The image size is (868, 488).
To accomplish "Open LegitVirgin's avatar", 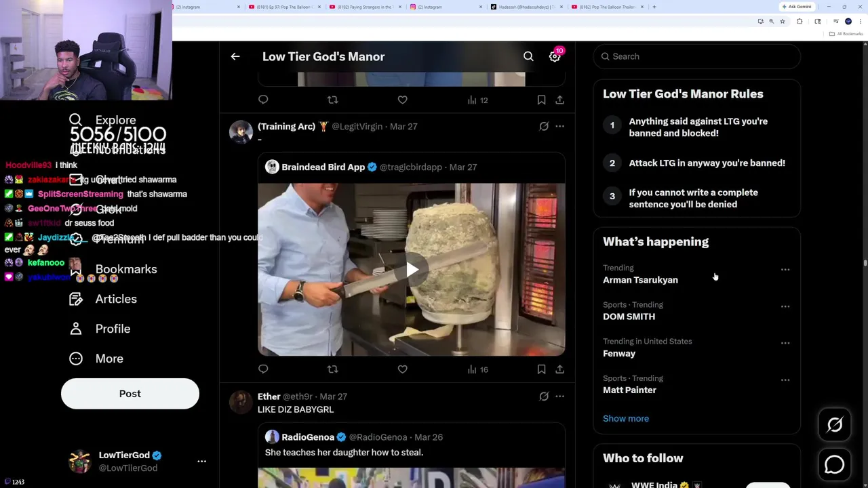I will pos(241,131).
